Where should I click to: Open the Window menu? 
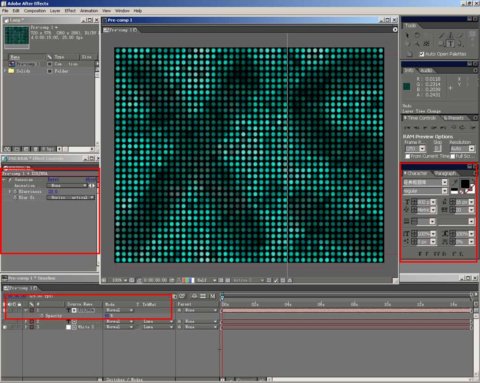pyautogui.click(x=122, y=11)
